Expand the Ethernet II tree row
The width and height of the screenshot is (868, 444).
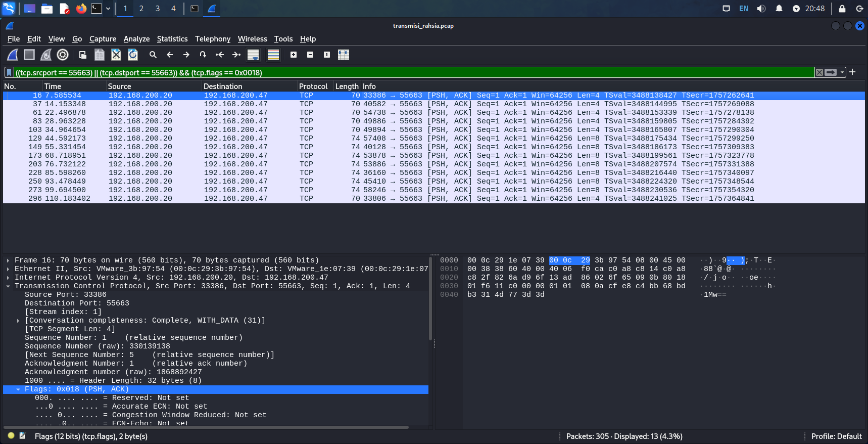[x=8, y=269]
